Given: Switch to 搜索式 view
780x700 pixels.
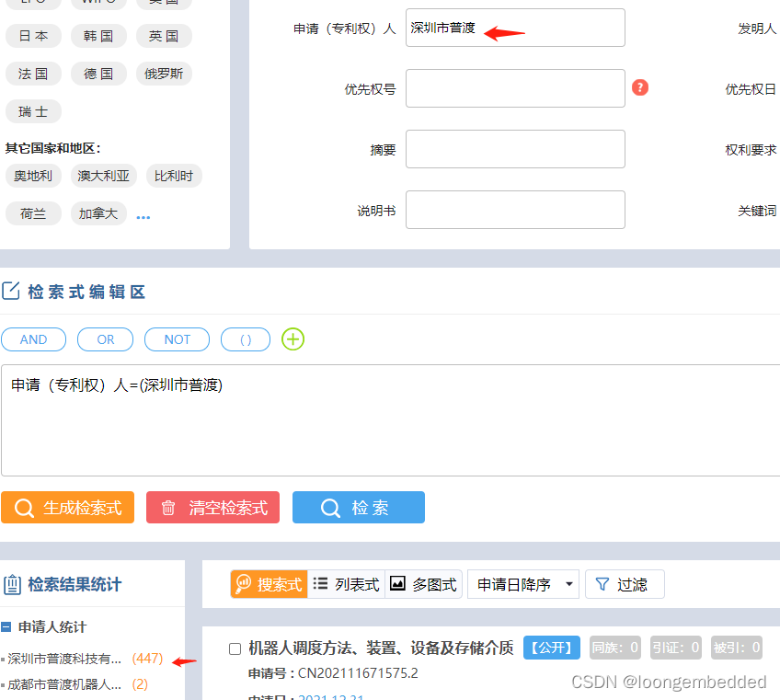Looking at the screenshot, I should click(x=270, y=584).
